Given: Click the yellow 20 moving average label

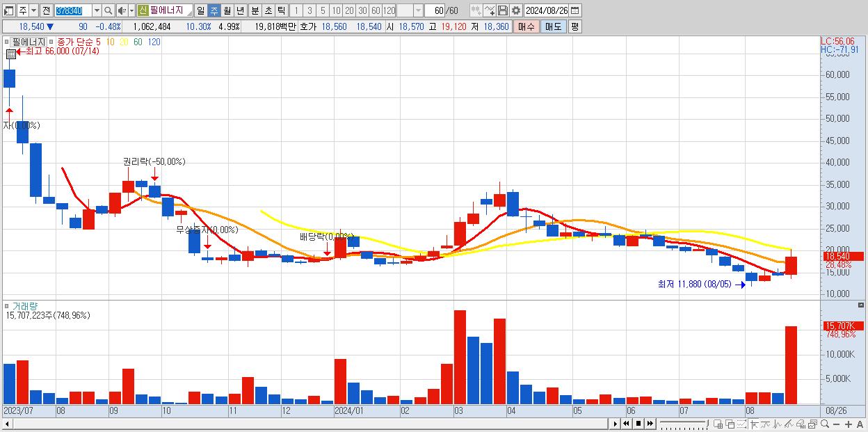Looking at the screenshot, I should coord(124,42).
